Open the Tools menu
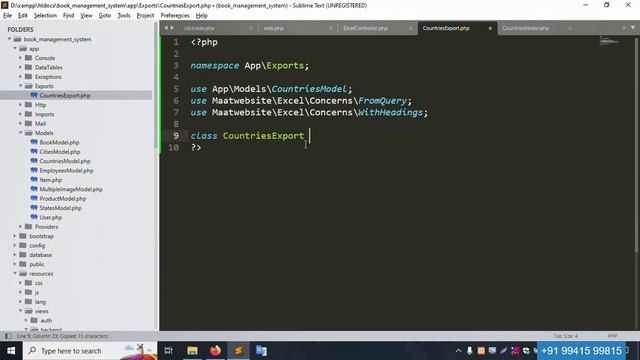 124,16
